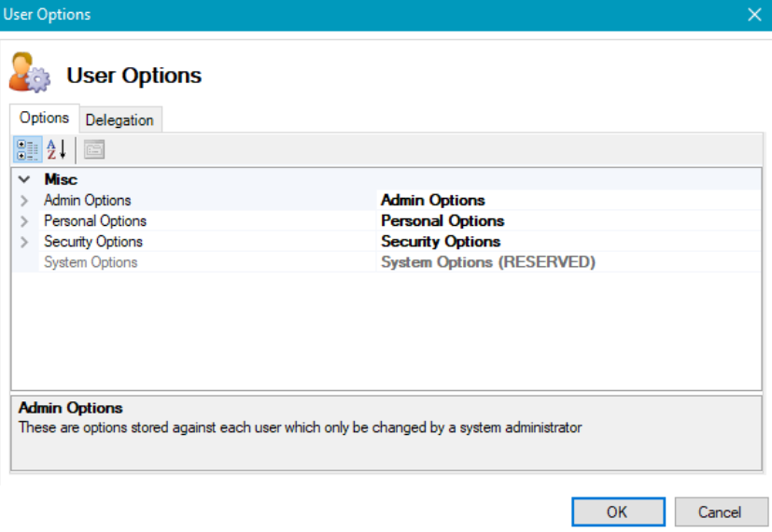Screen dimensions: 772x532
Task: Click the bold Security Options value cell
Action: pos(441,242)
